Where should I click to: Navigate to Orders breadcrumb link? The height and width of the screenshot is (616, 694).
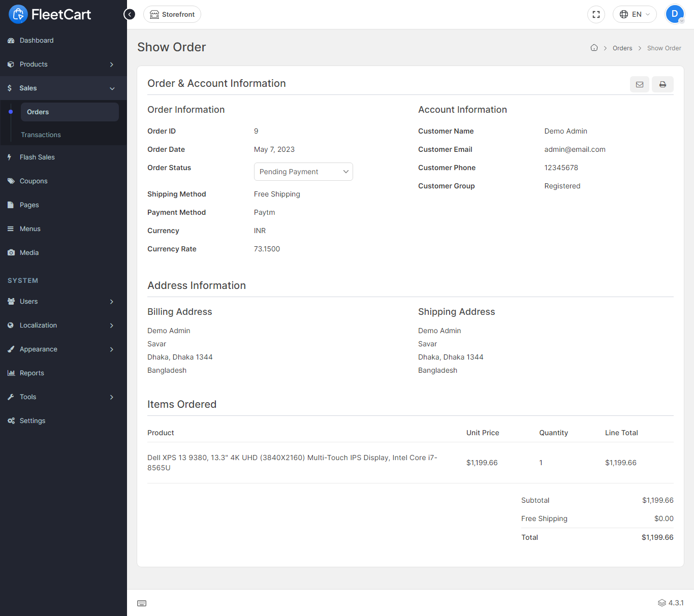[x=622, y=48]
